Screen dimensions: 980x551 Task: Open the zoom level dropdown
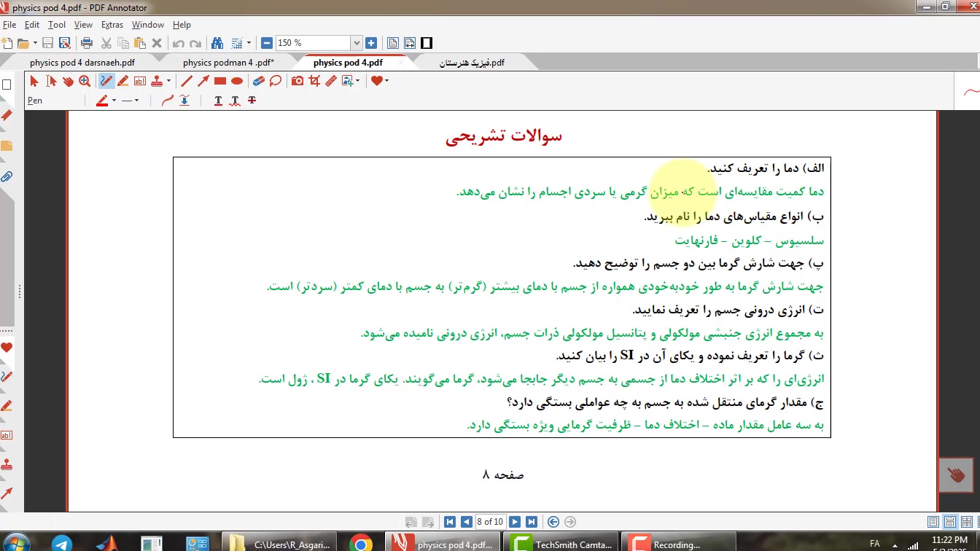356,43
